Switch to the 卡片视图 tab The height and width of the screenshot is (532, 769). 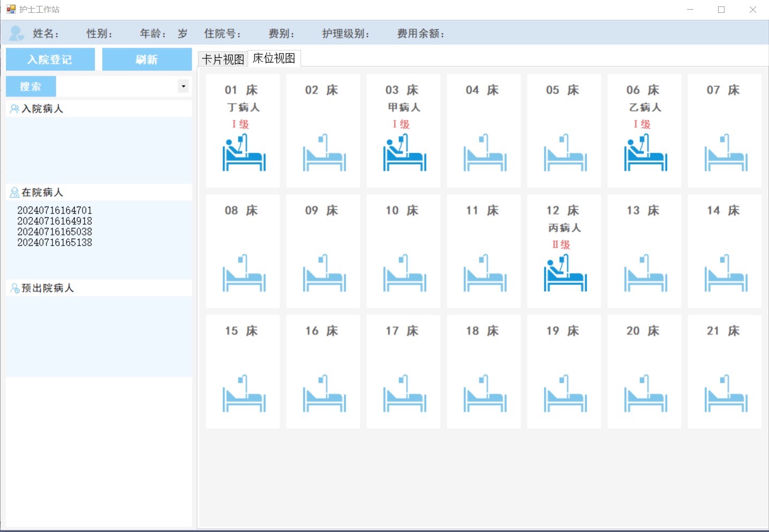tap(223, 59)
